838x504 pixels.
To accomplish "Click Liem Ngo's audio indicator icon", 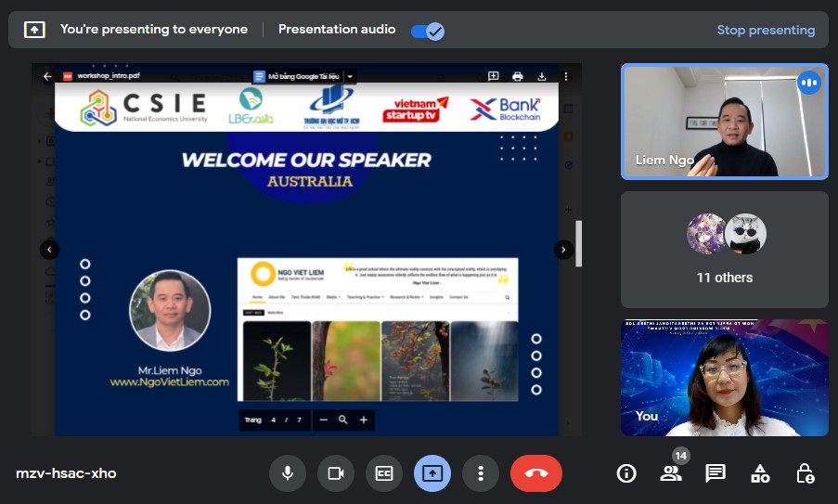I will [808, 83].
